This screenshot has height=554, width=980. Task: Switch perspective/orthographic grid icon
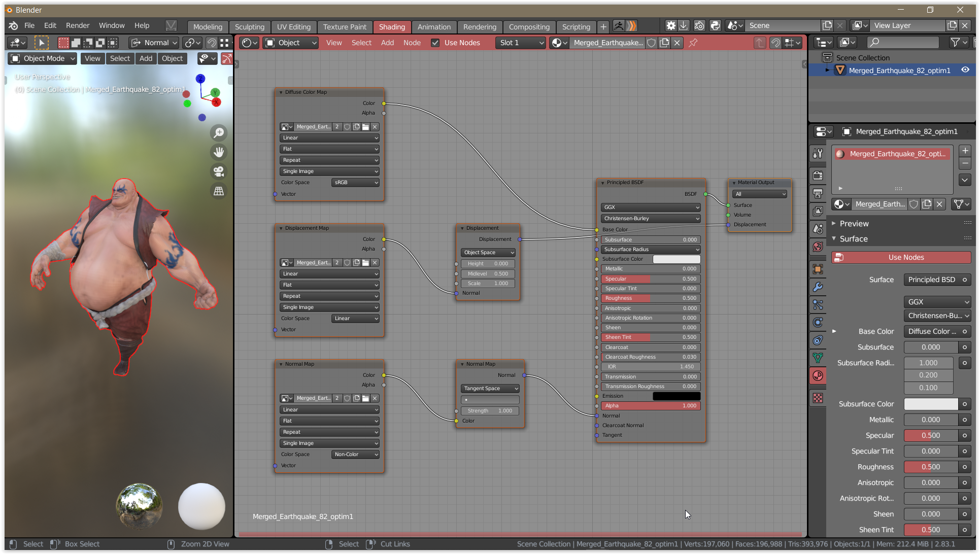tap(219, 191)
